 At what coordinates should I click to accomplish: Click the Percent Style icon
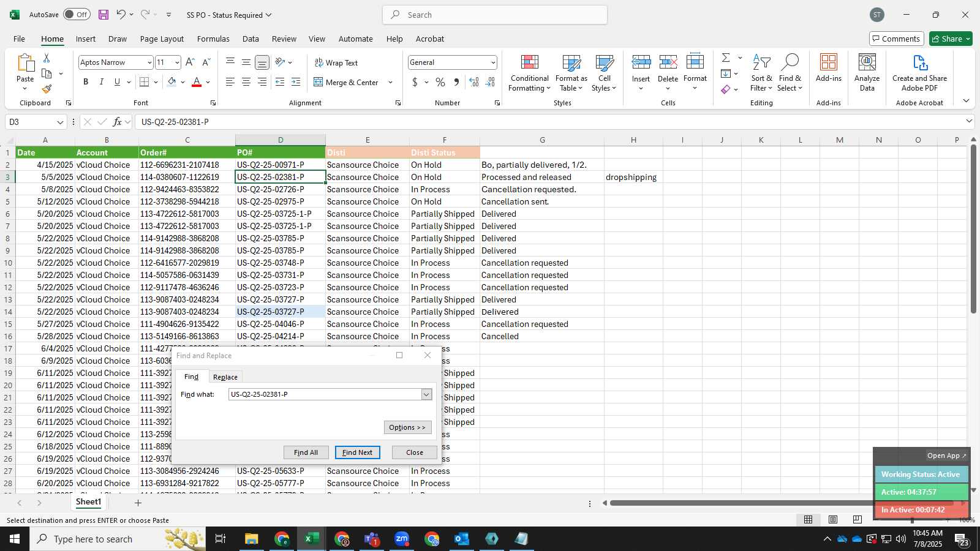440,82
